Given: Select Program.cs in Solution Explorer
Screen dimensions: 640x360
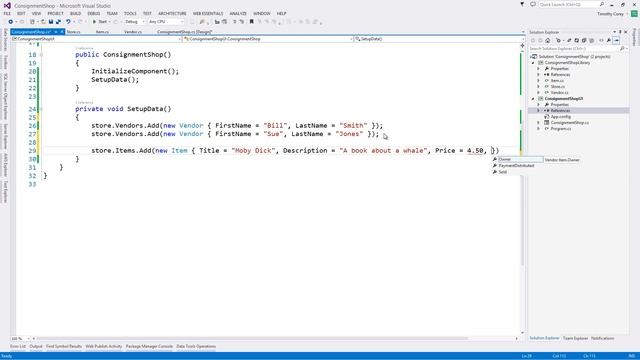Looking at the screenshot, I should (561, 129).
